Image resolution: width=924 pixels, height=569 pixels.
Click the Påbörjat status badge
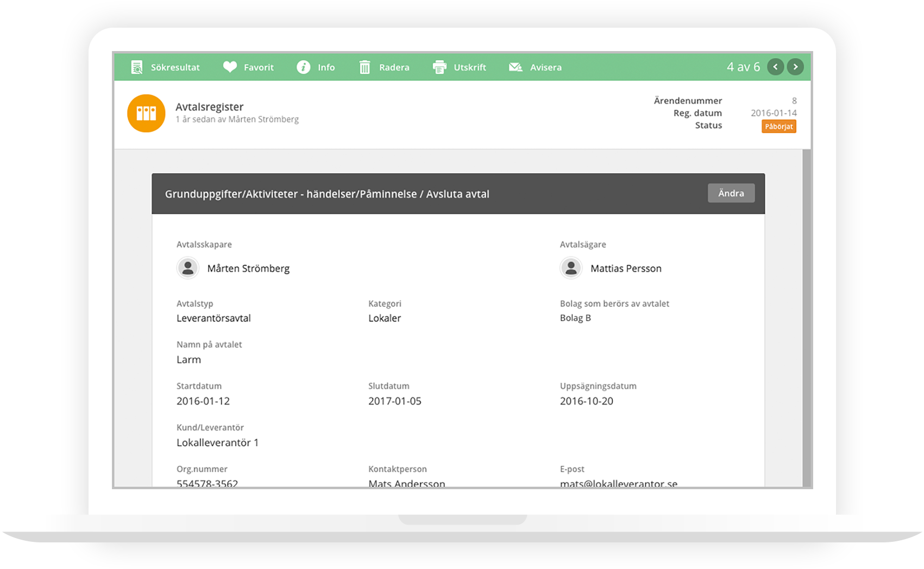click(778, 127)
